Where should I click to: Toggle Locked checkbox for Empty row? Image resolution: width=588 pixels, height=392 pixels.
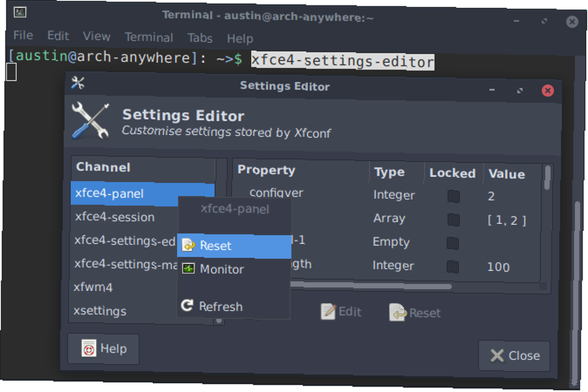(x=453, y=243)
